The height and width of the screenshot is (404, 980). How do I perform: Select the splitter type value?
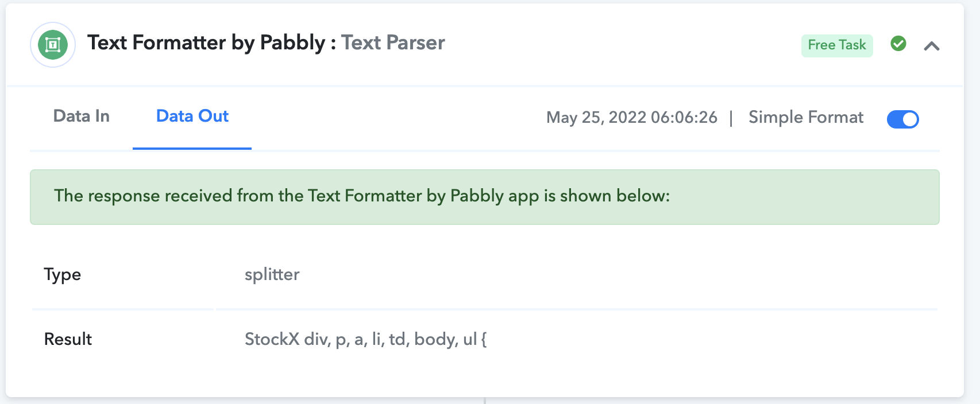point(272,275)
